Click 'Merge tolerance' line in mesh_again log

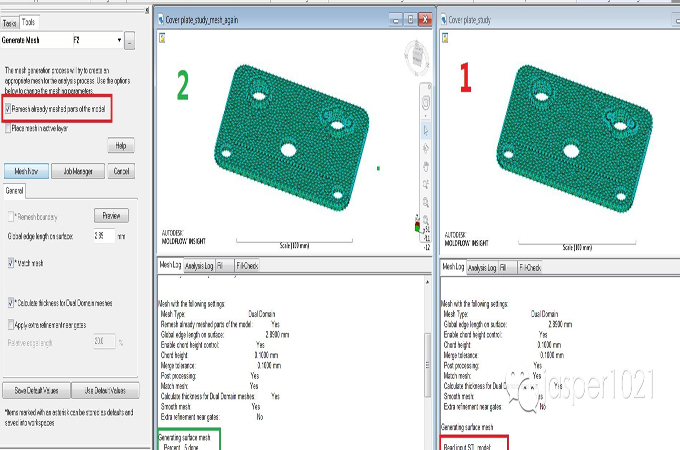pos(221,365)
